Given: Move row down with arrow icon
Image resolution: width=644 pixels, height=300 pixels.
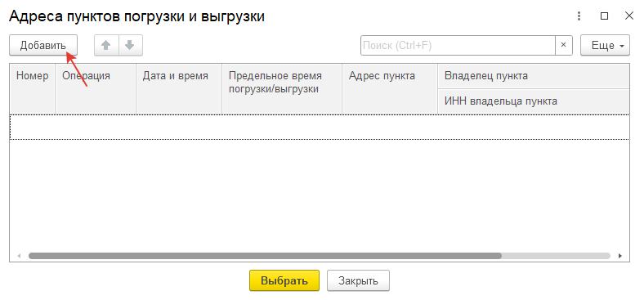Looking at the screenshot, I should pos(130,45).
